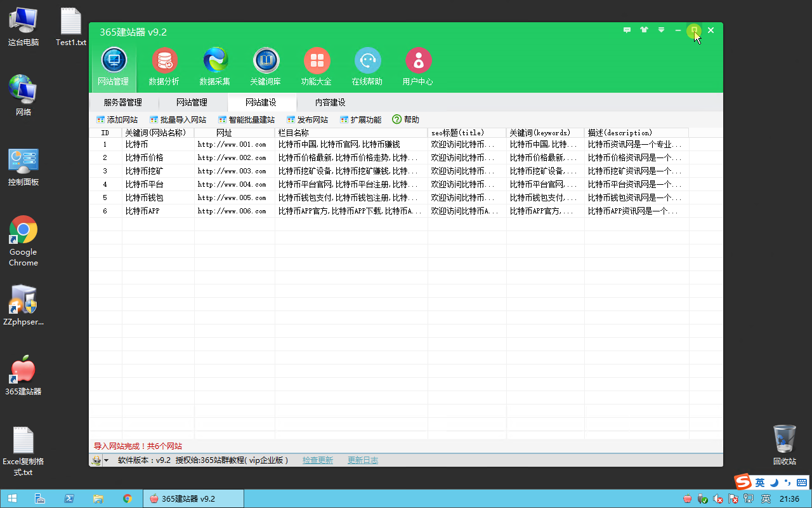The image size is (812, 508).
Task: Click 添加网站 toolbar button
Action: coord(117,119)
